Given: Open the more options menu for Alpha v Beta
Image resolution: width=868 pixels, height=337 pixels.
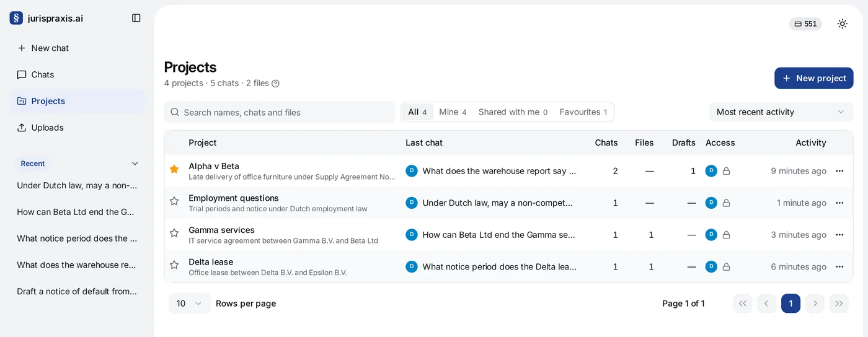Looking at the screenshot, I should 839,171.
